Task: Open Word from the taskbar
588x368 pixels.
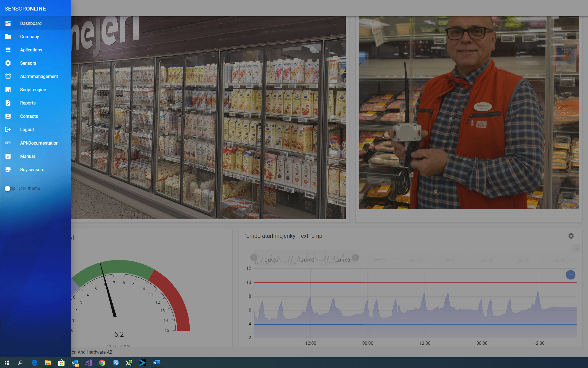Action: (x=156, y=363)
